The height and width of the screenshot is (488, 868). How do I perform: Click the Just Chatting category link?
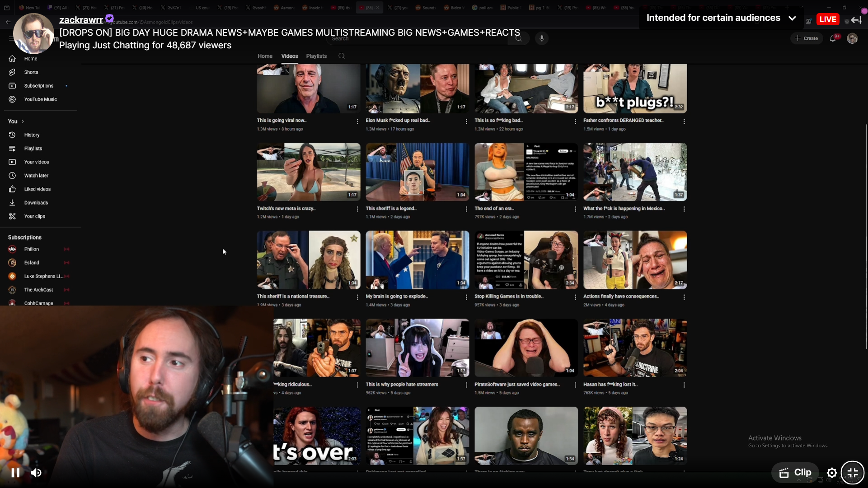(x=121, y=45)
